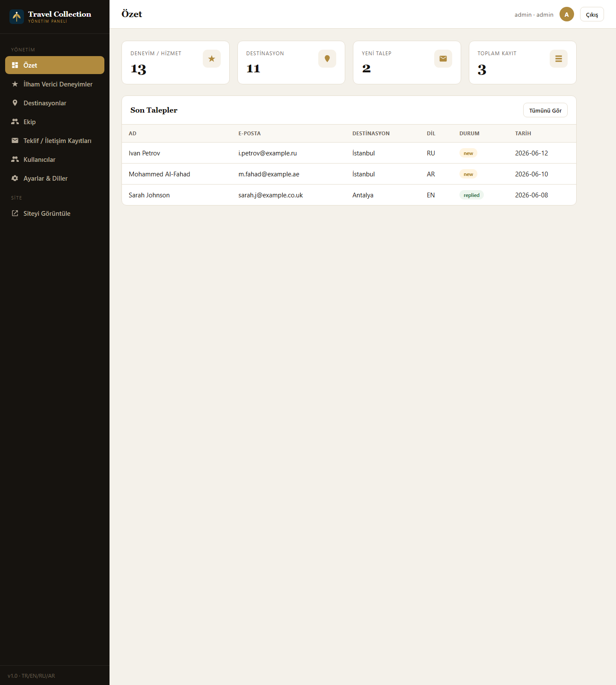The width and height of the screenshot is (616, 685).
Task: Click İstanbul in Ivan Petrov's row
Action: tap(364, 153)
